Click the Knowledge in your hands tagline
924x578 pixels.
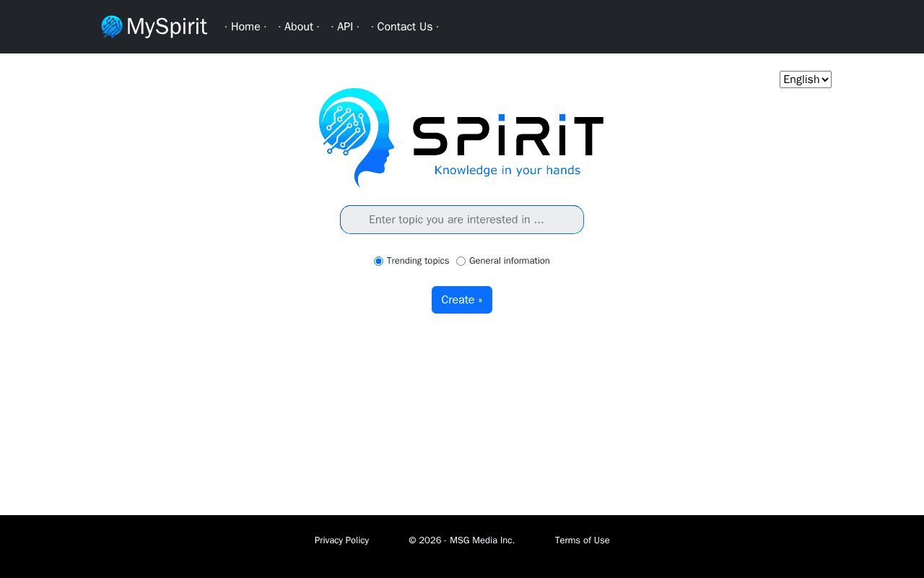pyautogui.click(x=507, y=171)
